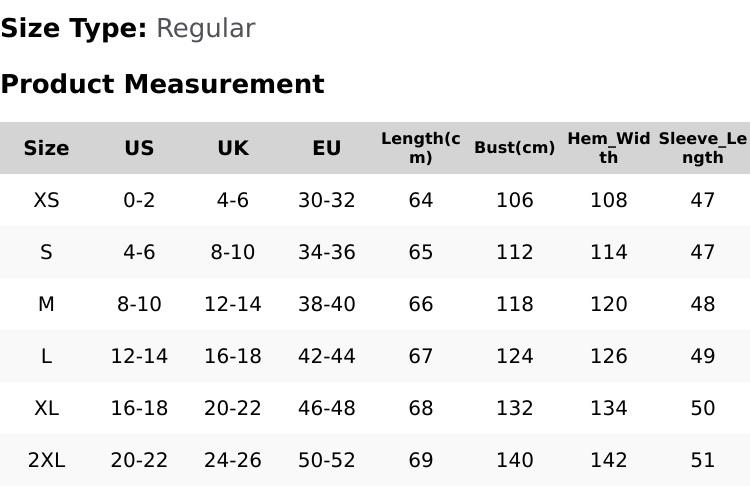Click the Hem_Width column header

[x=608, y=148]
